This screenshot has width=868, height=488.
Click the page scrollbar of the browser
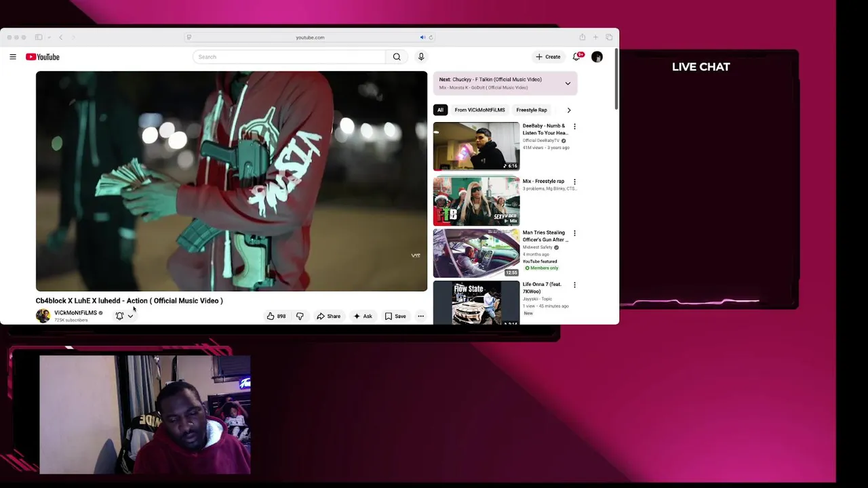tap(616, 79)
